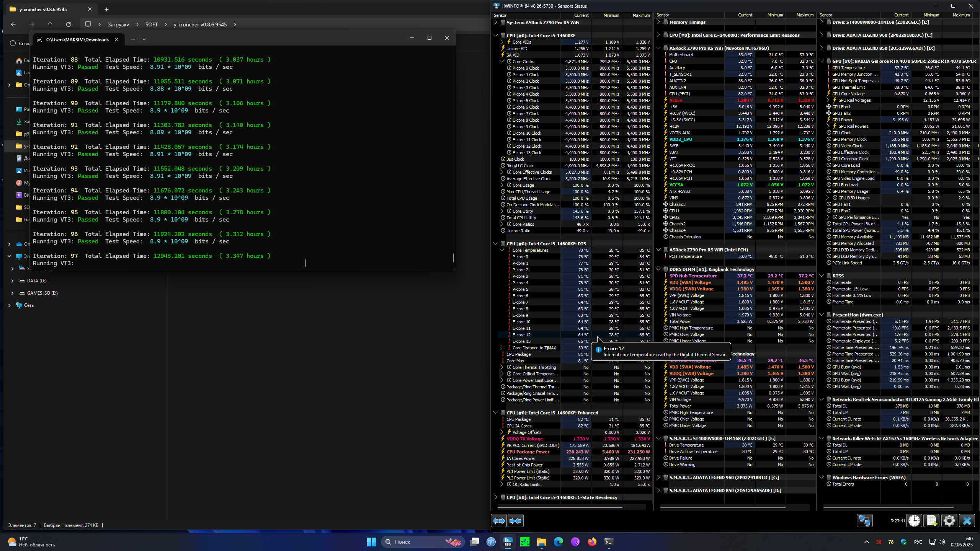Start logging with the sheet-plus icon
This screenshot has height=551, width=980.
click(931, 521)
